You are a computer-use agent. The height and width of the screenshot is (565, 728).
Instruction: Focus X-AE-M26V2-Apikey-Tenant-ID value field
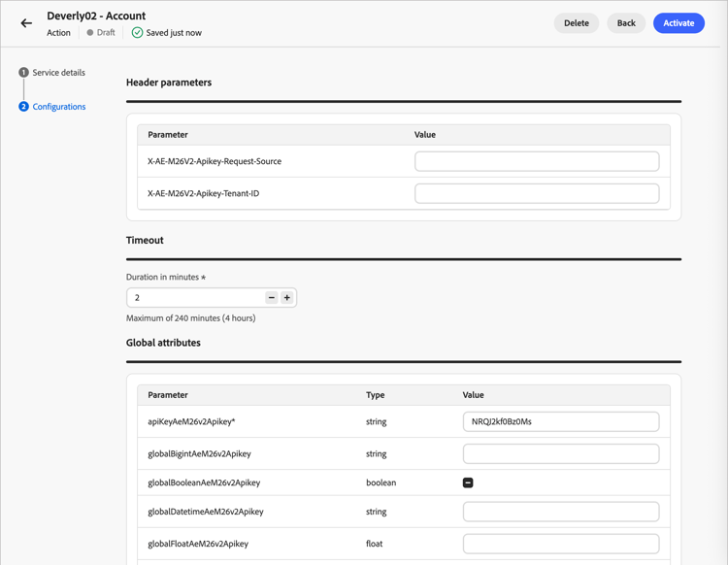537,193
